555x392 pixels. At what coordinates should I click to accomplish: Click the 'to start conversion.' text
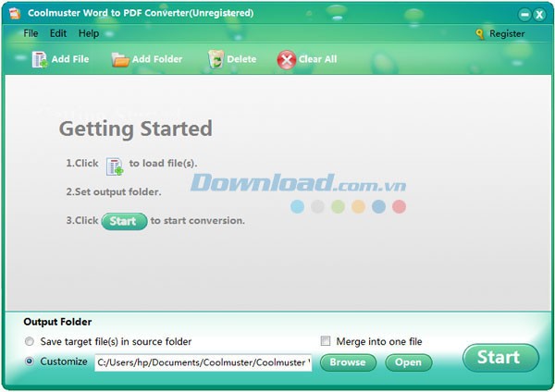(x=198, y=220)
